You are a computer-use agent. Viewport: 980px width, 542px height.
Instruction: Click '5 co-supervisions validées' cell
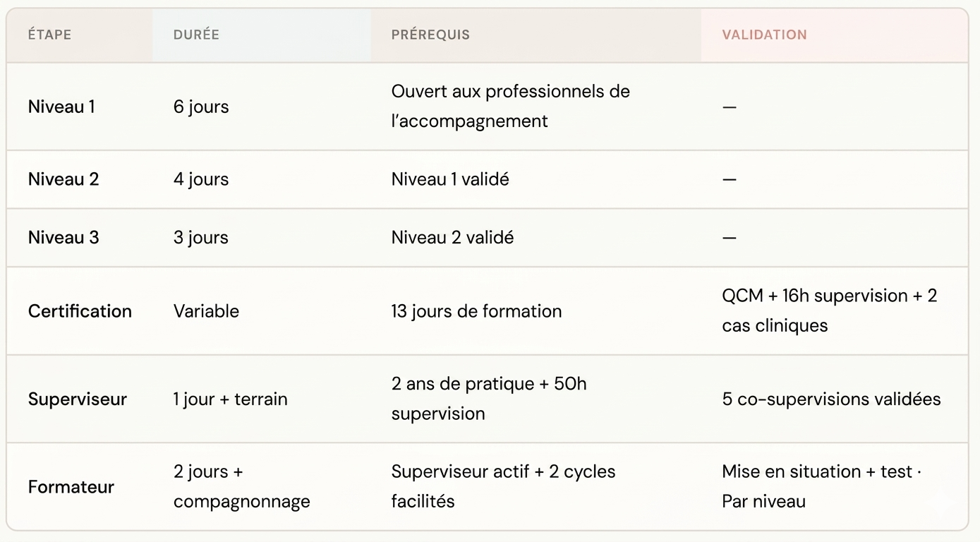pos(831,399)
